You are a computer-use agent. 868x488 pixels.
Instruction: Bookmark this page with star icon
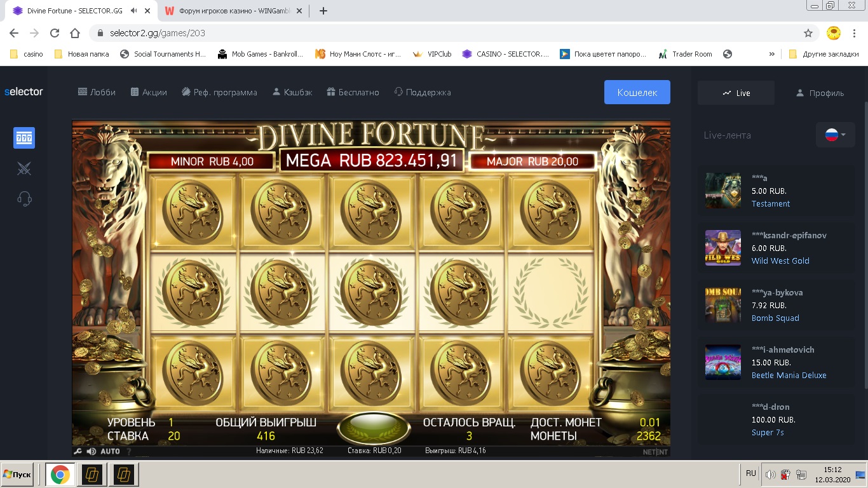click(808, 33)
